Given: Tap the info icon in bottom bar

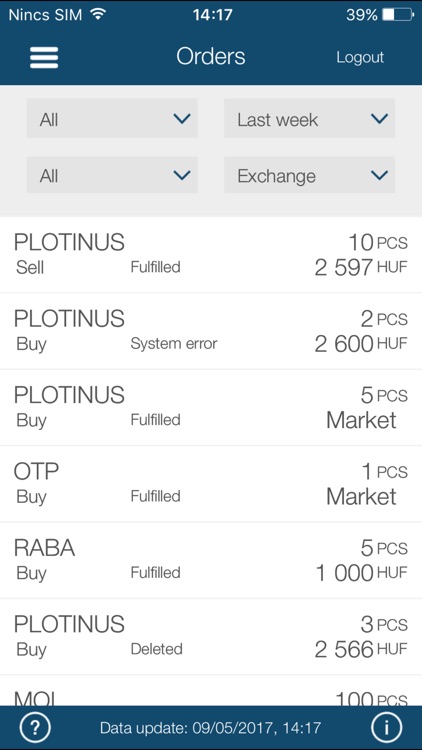Looking at the screenshot, I should coord(386,728).
